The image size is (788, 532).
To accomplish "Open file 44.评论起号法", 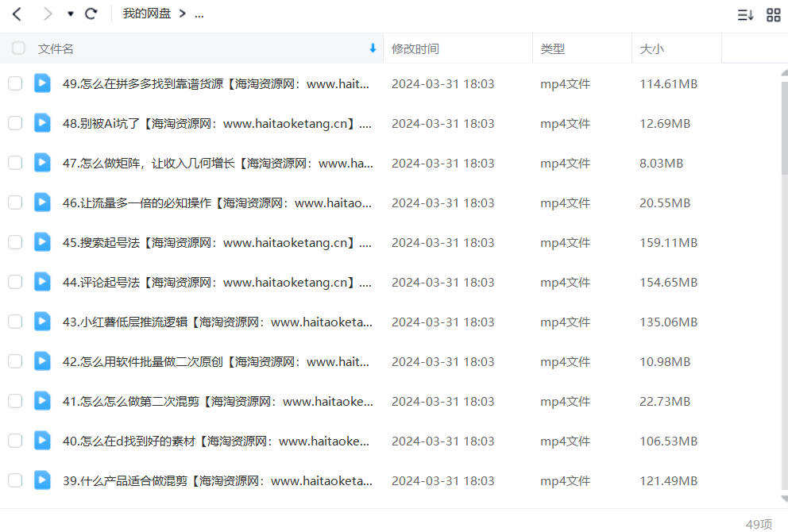I will [x=217, y=283].
